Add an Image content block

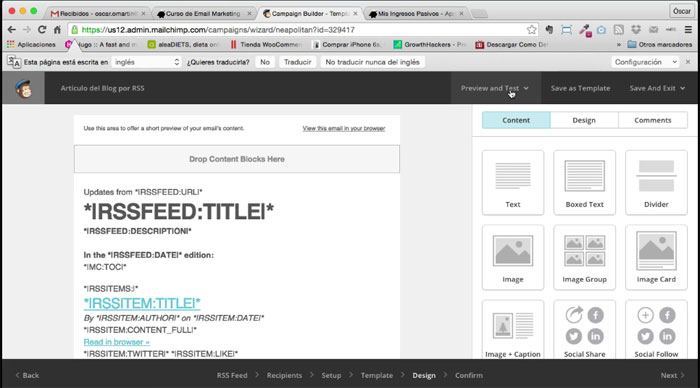tap(512, 257)
